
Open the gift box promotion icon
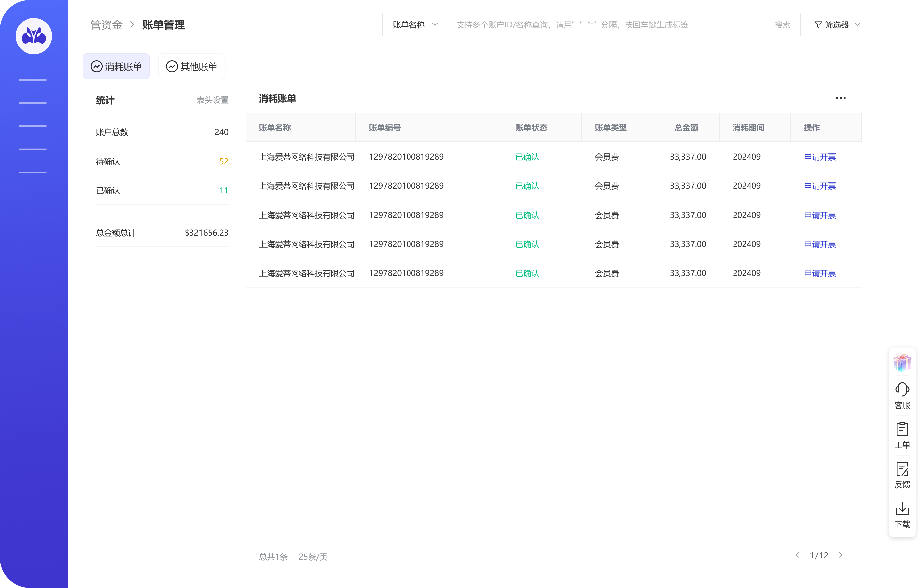(902, 362)
